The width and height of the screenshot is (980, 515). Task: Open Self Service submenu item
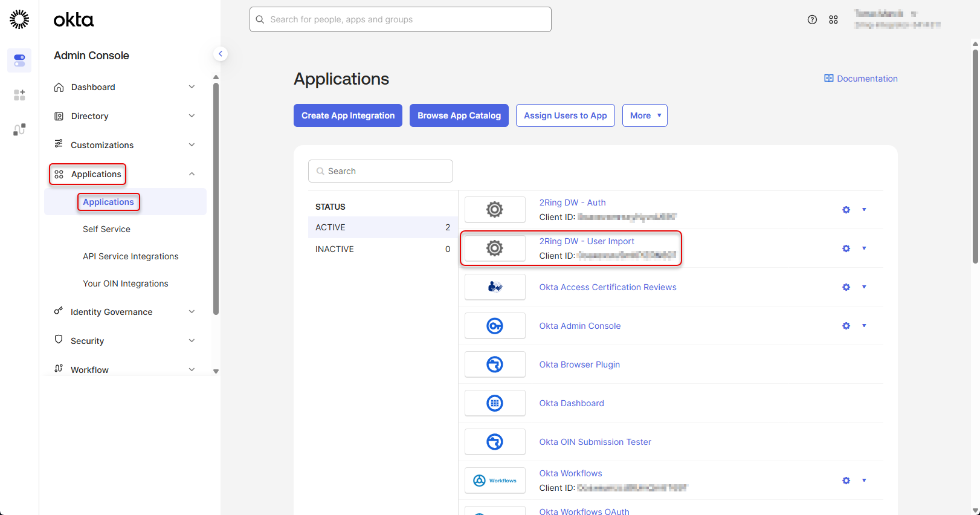(x=106, y=229)
